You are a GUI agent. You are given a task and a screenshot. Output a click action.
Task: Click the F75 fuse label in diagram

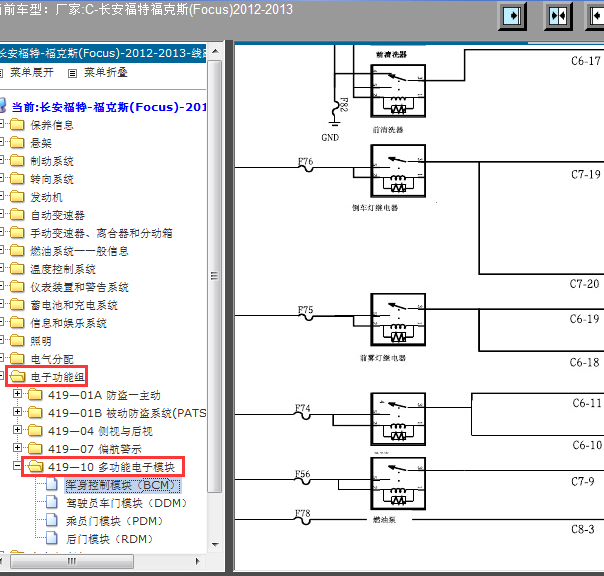305,310
